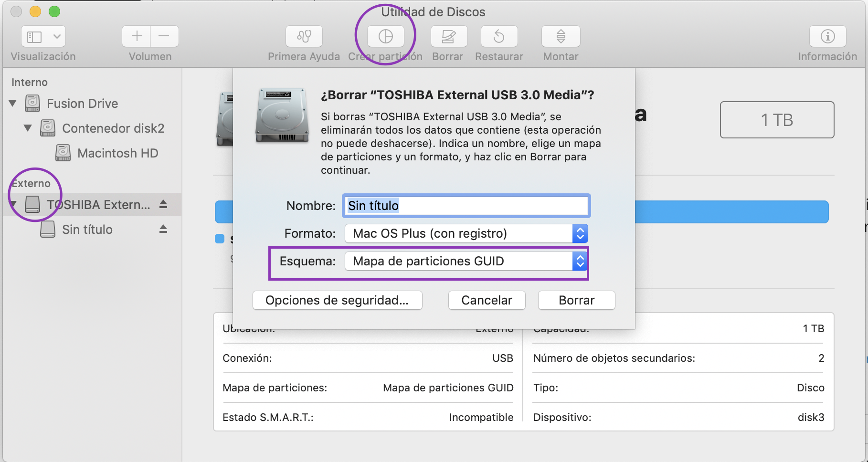This screenshot has width=868, height=462.
Task: Click the Cancelar button
Action: (x=487, y=300)
